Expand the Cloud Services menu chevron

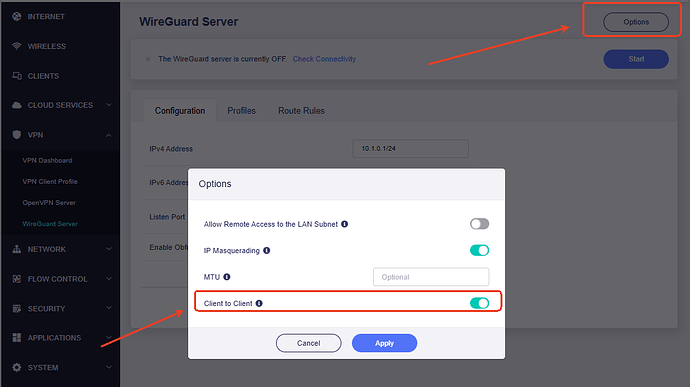(109, 105)
